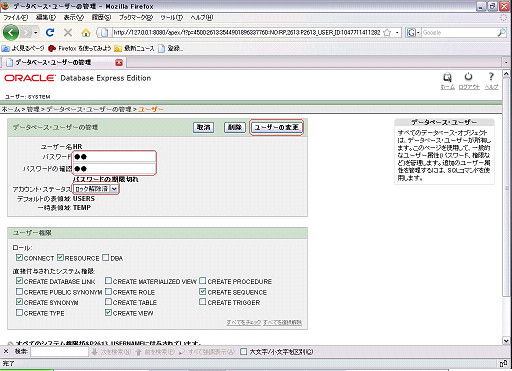Enable CREATE PUBLIC SYNONYM checkbox
The height and width of the screenshot is (371, 512).
coord(19,292)
